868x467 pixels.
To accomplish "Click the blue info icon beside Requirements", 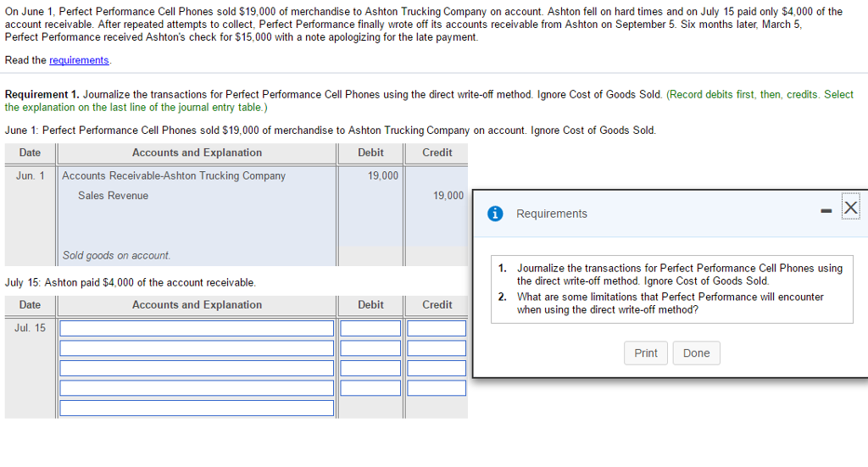I will (495, 214).
